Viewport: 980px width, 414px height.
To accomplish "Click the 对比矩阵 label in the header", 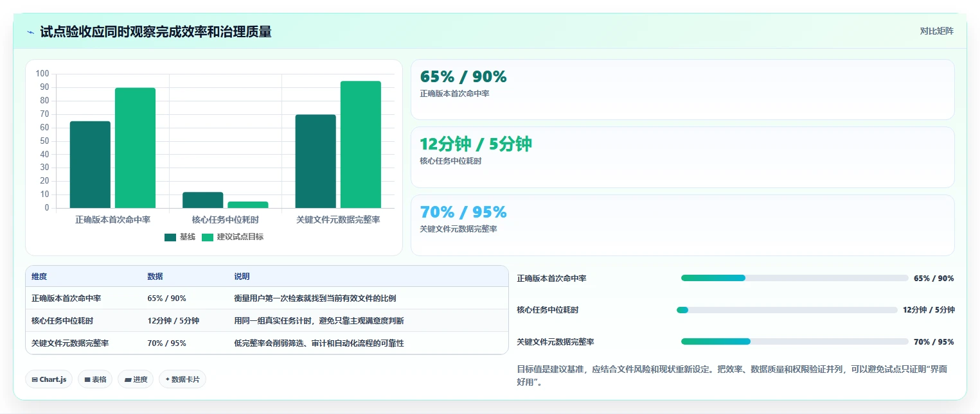I will pos(936,31).
